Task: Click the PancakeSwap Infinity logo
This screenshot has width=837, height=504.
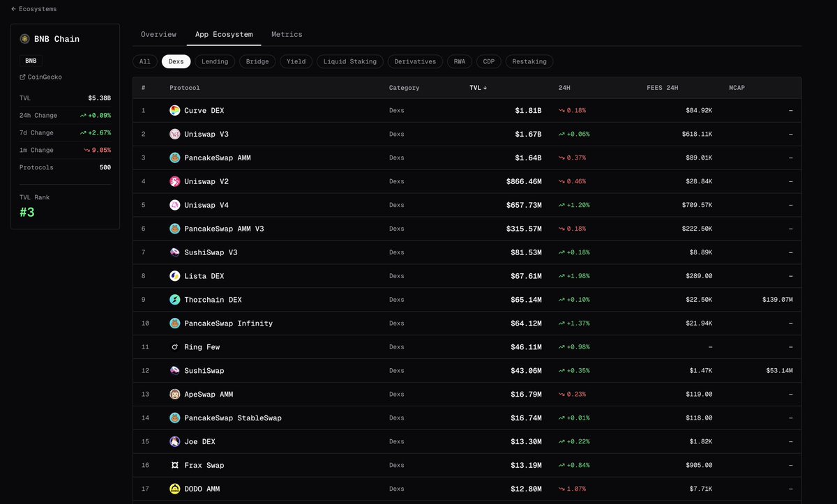Action: pos(175,323)
